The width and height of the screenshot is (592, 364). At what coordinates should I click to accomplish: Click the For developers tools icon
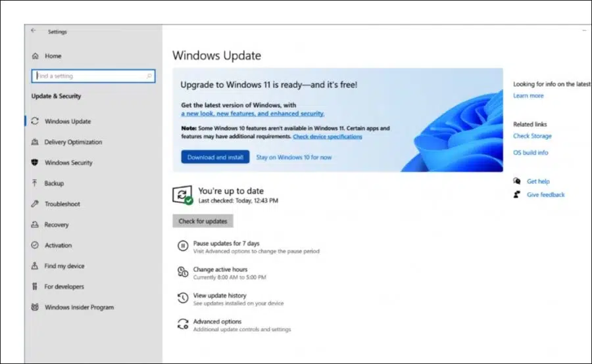coord(35,286)
